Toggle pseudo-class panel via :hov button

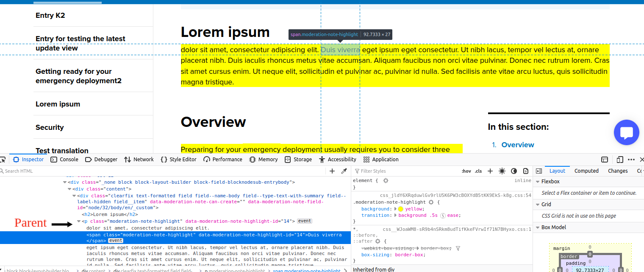pos(466,171)
